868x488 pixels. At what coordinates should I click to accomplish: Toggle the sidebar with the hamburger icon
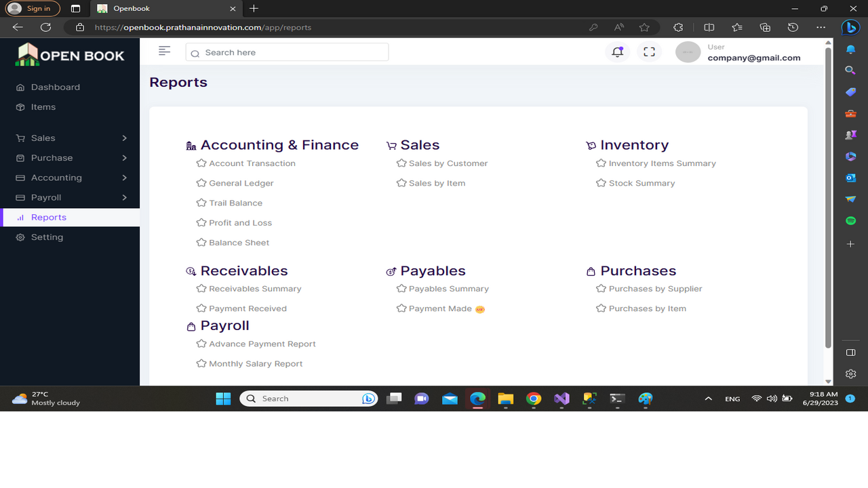click(x=164, y=51)
